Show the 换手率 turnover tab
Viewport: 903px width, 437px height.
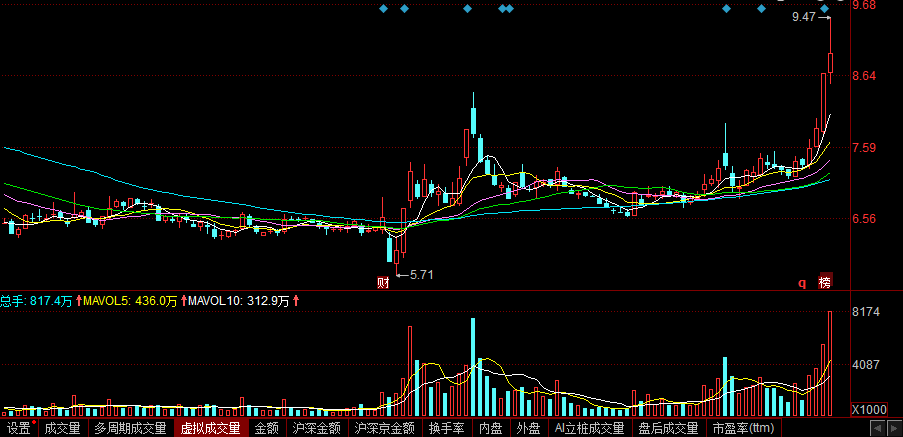click(447, 428)
